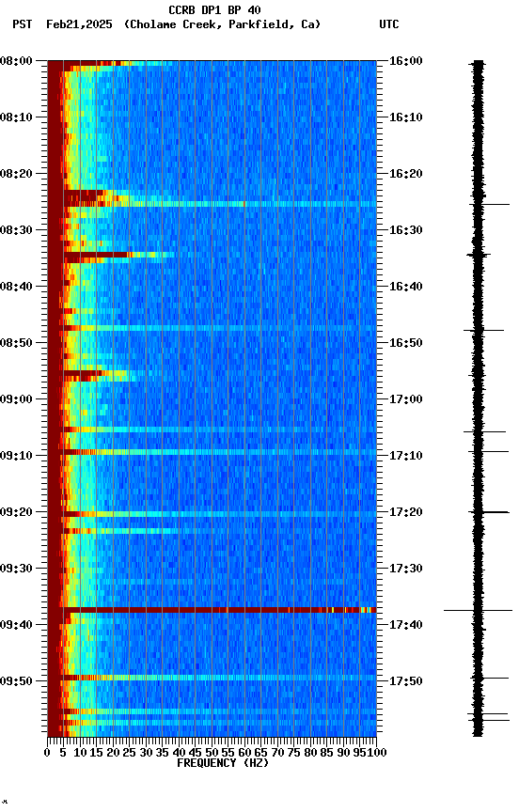Click the 75 Hz frequency axis tick label
The width and height of the screenshot is (519, 812).
[294, 753]
